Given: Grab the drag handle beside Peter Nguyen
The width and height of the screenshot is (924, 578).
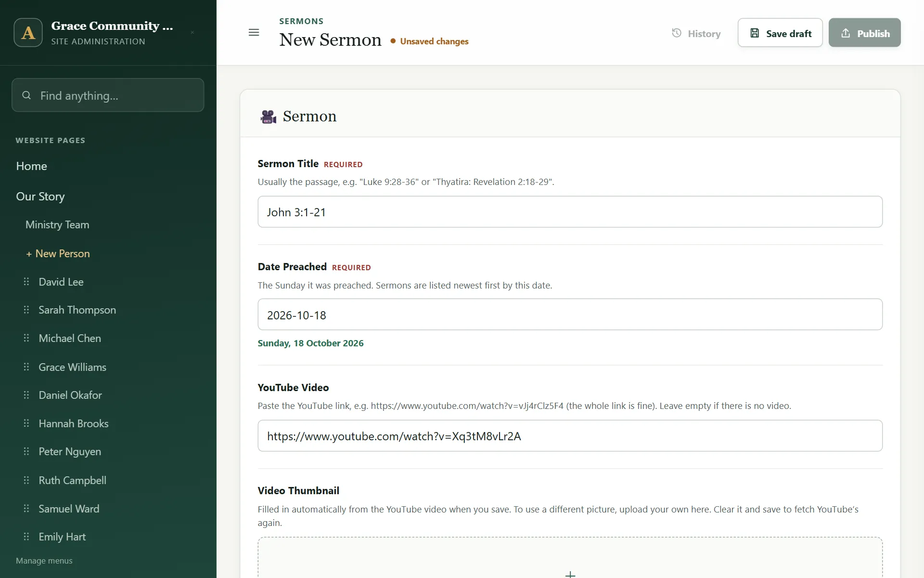Looking at the screenshot, I should coord(26,451).
